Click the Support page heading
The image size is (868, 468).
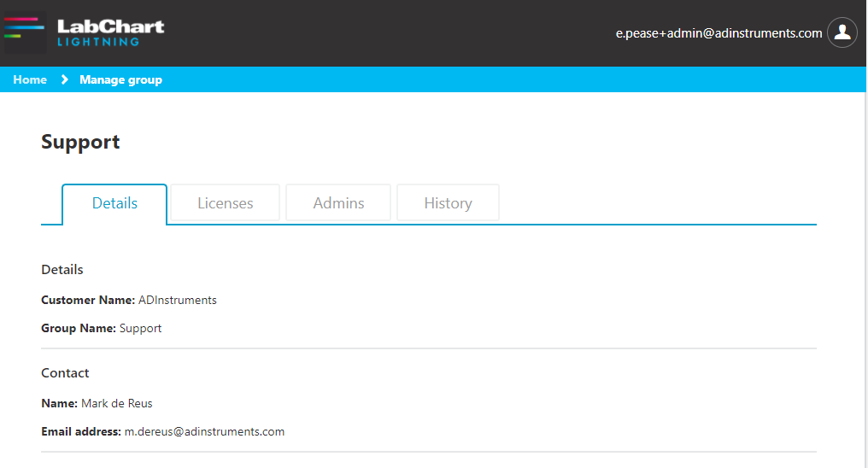pos(80,142)
